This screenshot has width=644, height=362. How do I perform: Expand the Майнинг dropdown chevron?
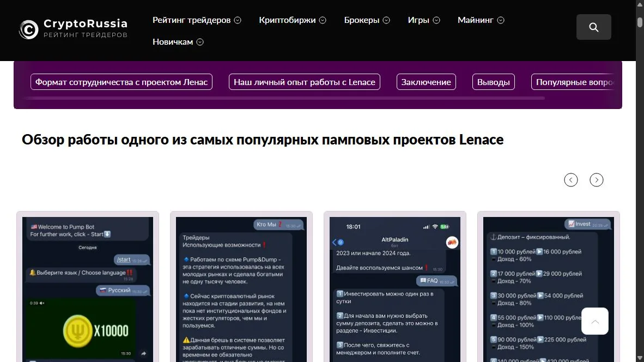500,20
